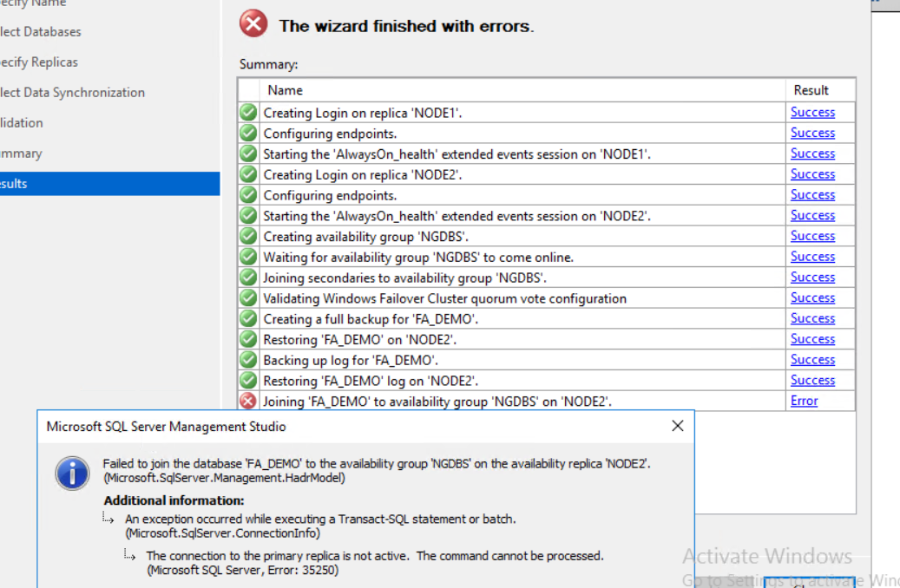Click success icon for Joining secondaries row

[248, 277]
